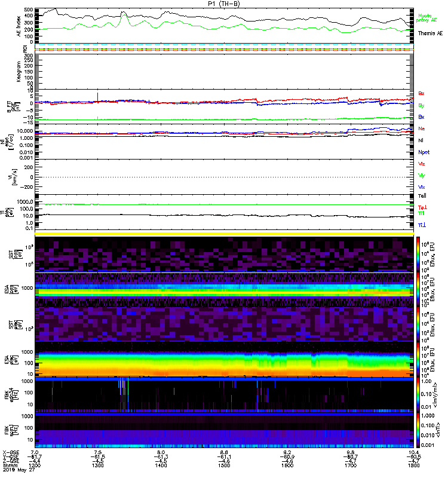Click the black 'Themis AE' legend label
The width and height of the screenshot is (448, 478).
pos(430,33)
